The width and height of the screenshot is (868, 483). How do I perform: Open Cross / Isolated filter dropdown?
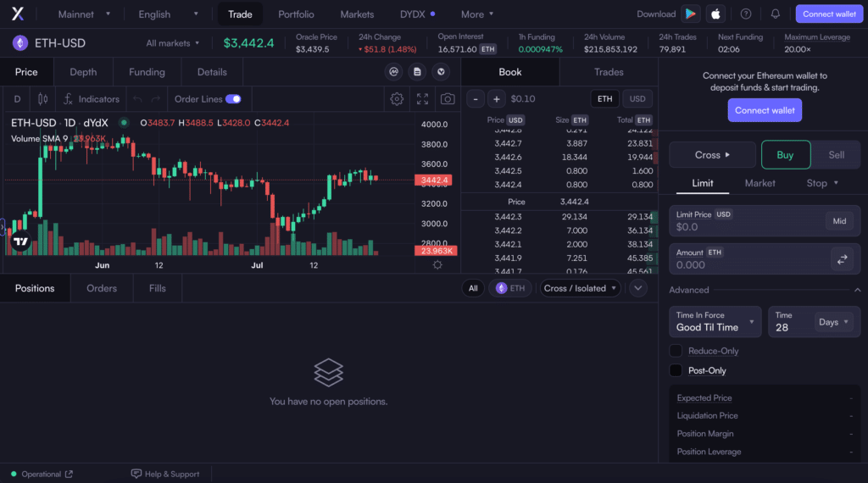tap(580, 288)
